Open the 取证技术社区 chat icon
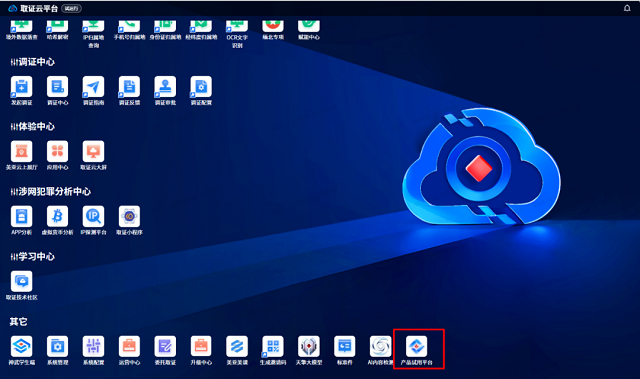The height and width of the screenshot is (379, 640). coord(22,281)
